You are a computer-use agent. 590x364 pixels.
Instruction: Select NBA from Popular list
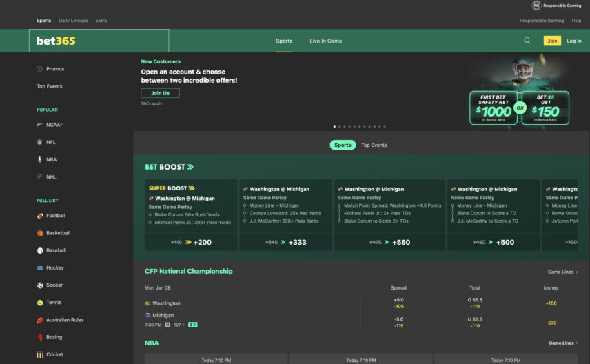pos(47,159)
